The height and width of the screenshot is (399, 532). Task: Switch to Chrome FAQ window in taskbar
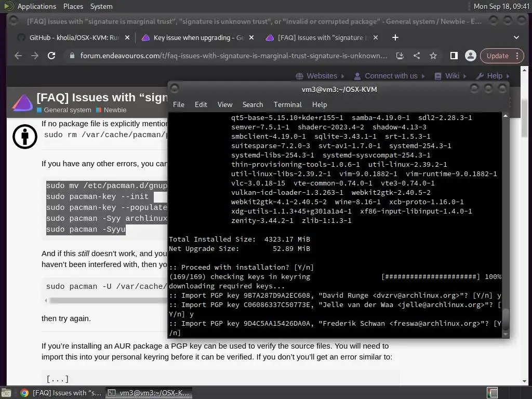pyautogui.click(x=61, y=393)
